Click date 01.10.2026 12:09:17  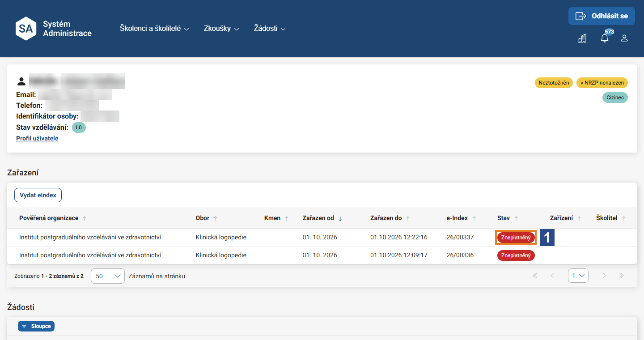[399, 255]
